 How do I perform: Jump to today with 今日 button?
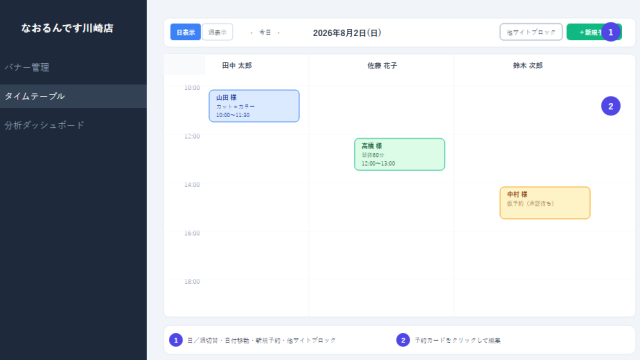(x=265, y=32)
